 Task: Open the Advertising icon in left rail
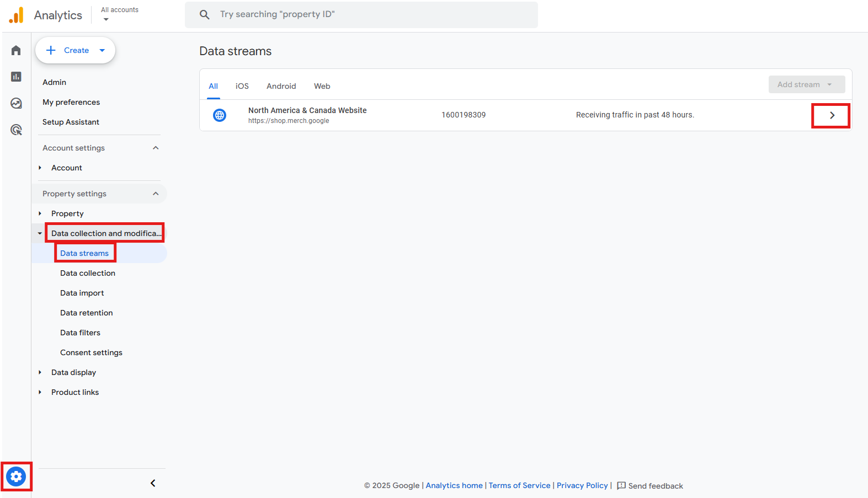(16, 130)
